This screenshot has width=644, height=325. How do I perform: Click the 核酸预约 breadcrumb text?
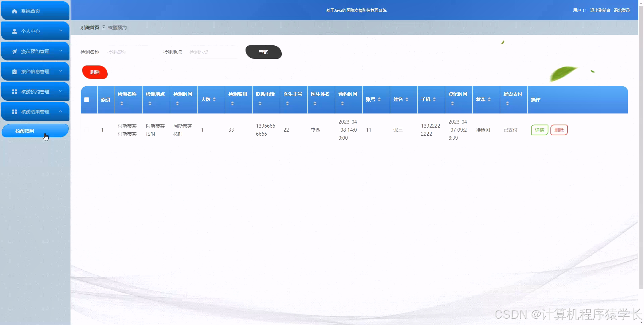click(117, 28)
